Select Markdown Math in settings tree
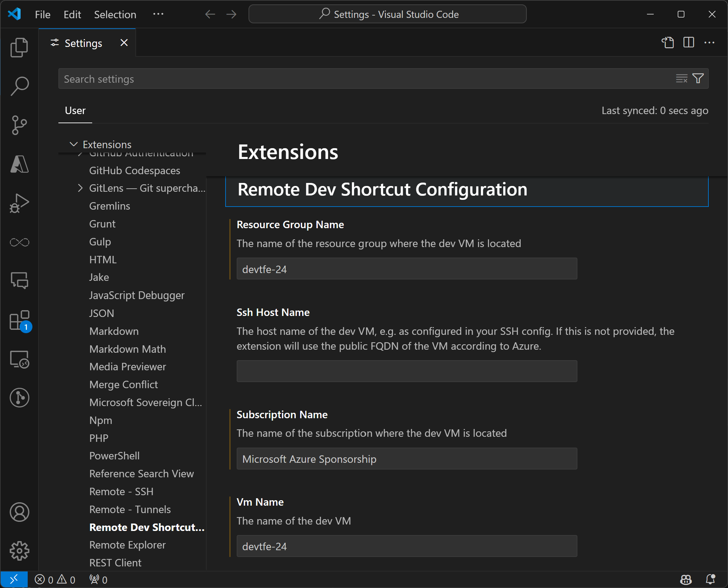Image resolution: width=728 pixels, height=588 pixels. coord(127,349)
